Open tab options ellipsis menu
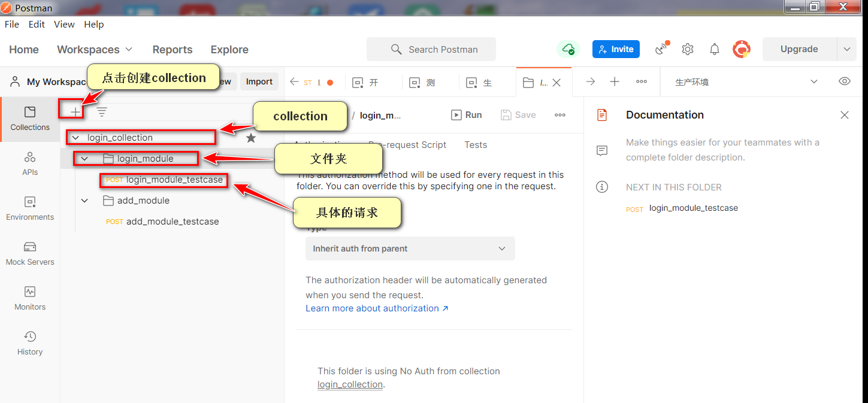 [x=642, y=82]
